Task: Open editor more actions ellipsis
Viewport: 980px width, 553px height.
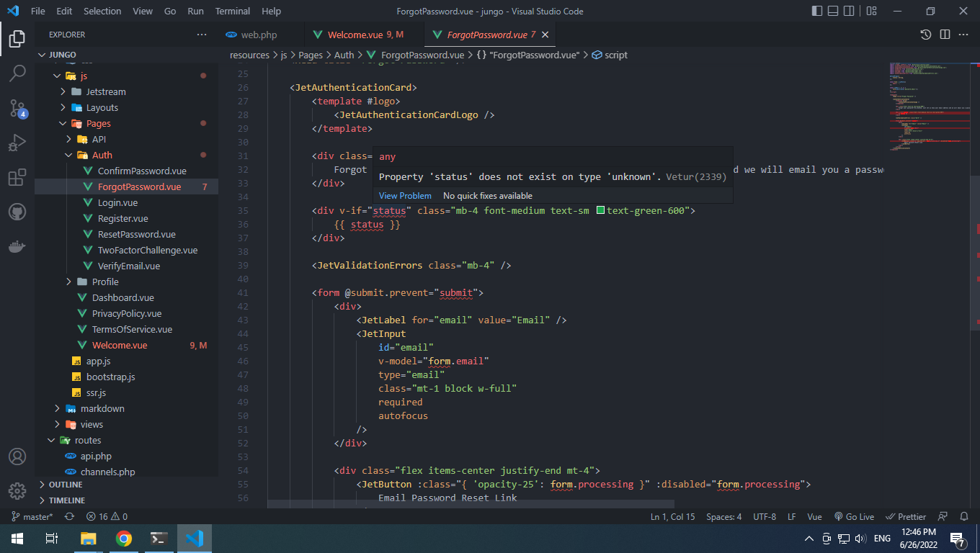Action: [x=963, y=35]
